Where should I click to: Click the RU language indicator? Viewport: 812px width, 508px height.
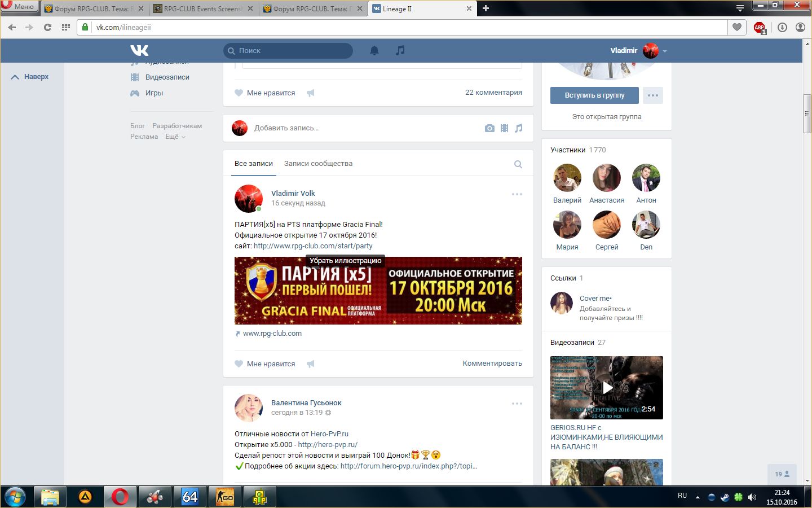(682, 496)
